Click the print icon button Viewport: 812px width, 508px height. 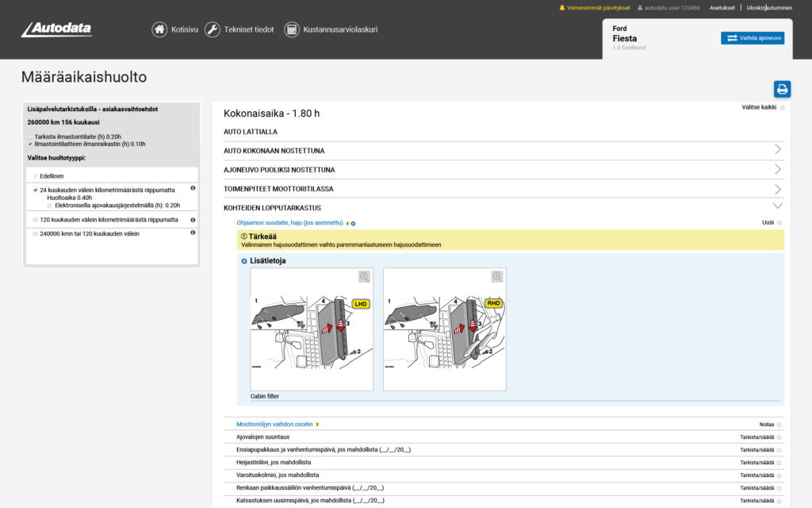point(782,89)
